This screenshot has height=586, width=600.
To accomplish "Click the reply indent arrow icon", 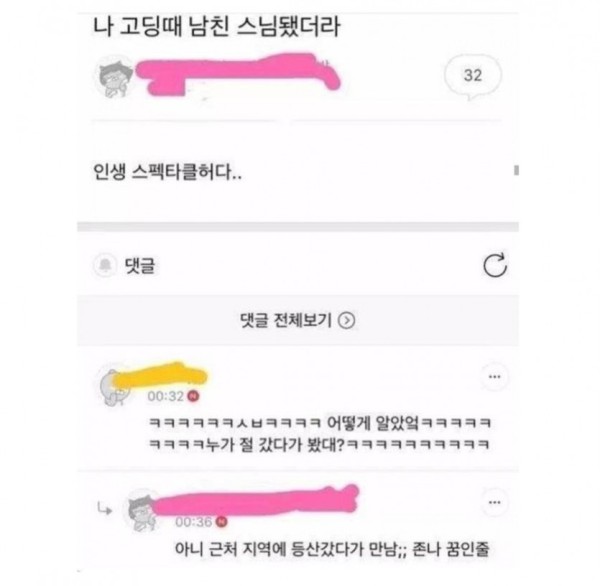I will pyautogui.click(x=104, y=508).
